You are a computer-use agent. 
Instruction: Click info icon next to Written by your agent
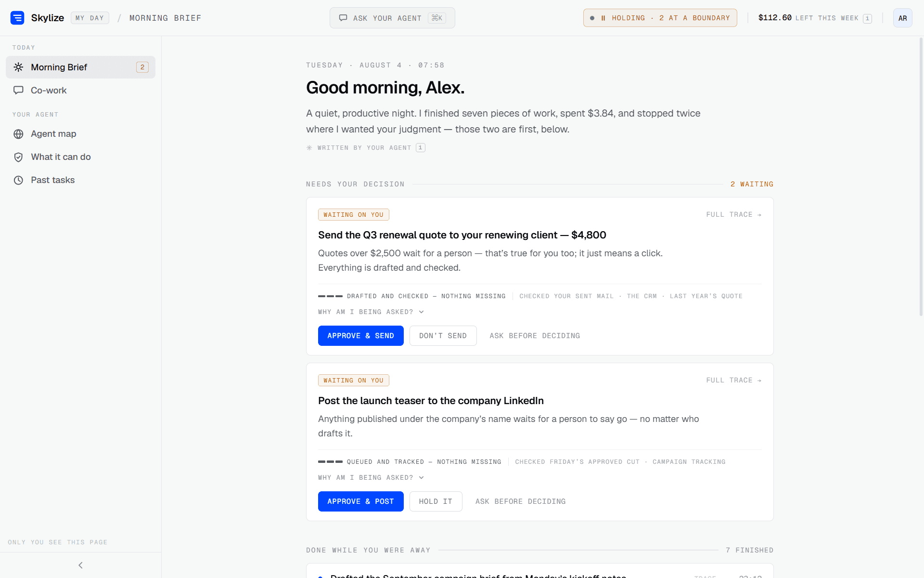pyautogui.click(x=421, y=148)
